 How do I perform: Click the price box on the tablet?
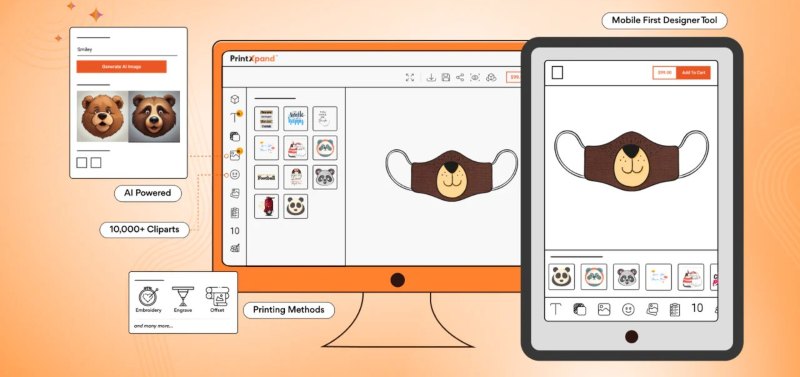point(665,73)
